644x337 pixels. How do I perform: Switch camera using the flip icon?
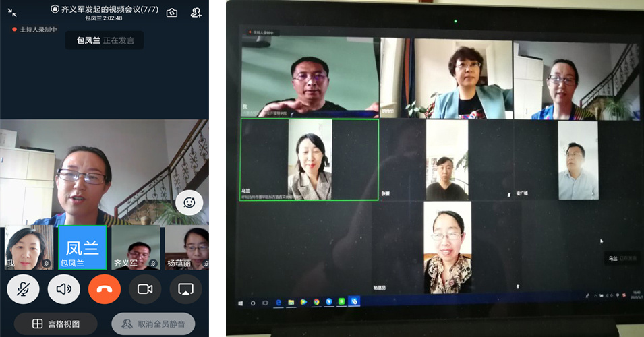pyautogui.click(x=172, y=12)
